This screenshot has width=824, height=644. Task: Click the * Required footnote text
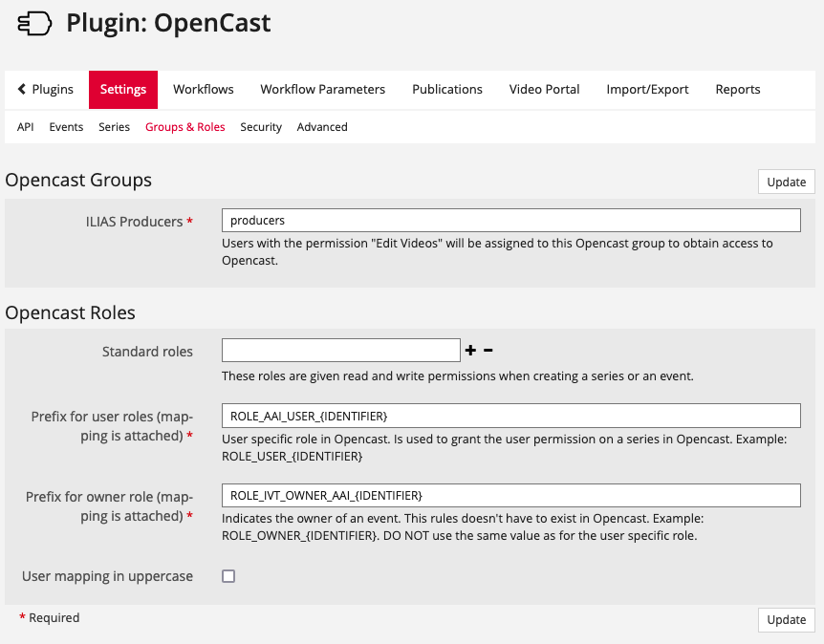(50, 618)
